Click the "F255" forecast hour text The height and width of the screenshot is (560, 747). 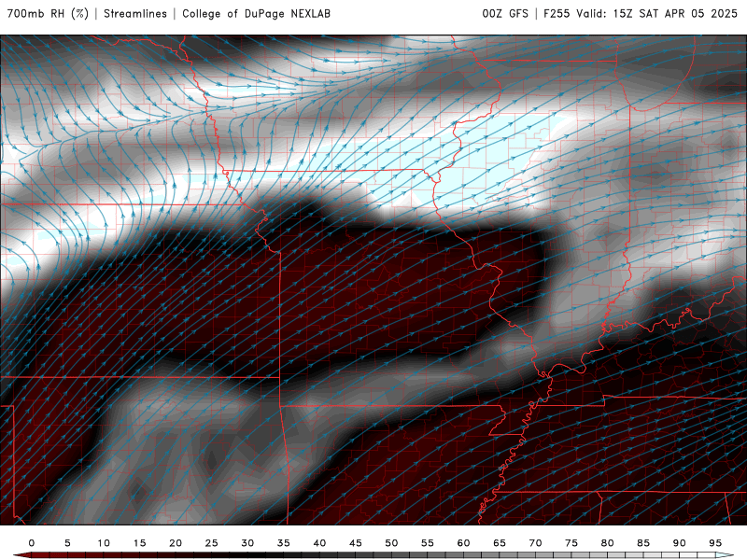click(556, 14)
